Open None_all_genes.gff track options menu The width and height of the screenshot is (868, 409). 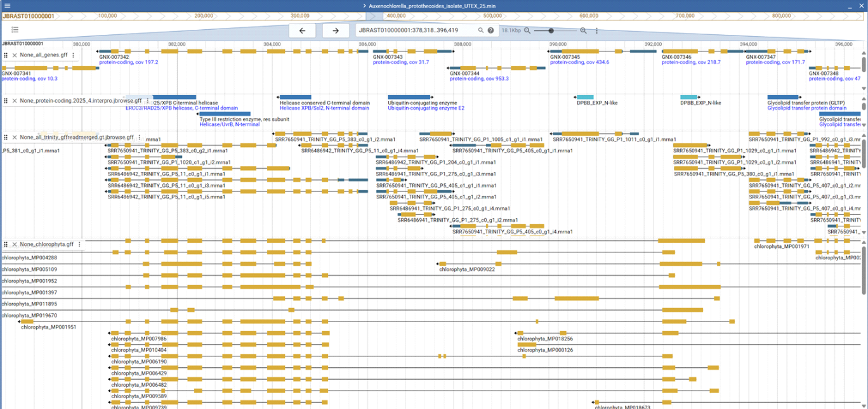coord(74,55)
